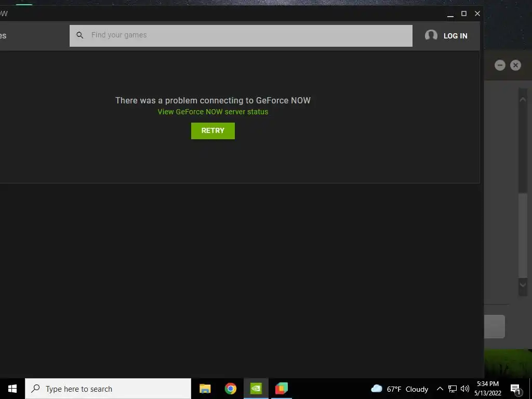
Task: Open the Windows Start menu
Action: pyautogui.click(x=12, y=389)
